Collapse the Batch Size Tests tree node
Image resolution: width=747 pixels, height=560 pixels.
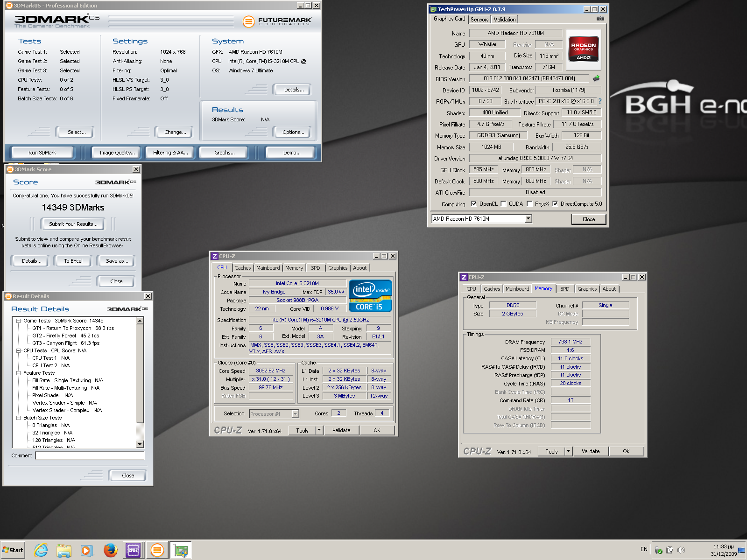(19, 418)
